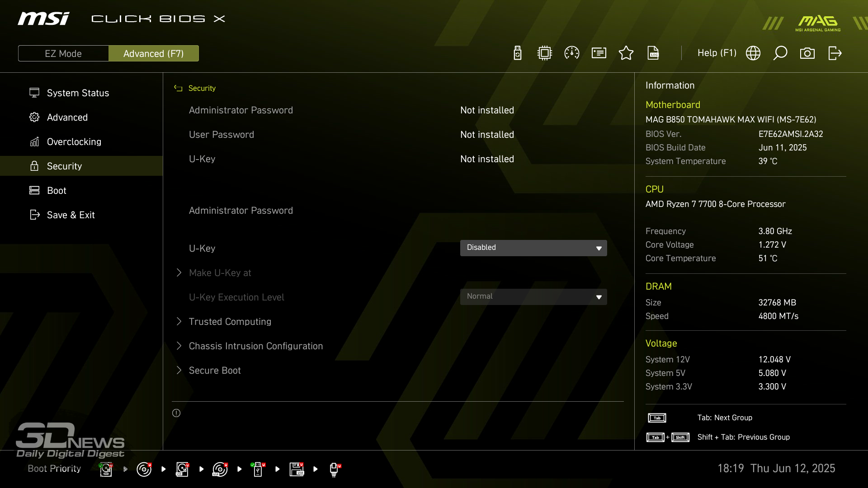The image size is (868, 488).
Task: Select USB CD/DVD boot priority icon
Action: click(220, 469)
